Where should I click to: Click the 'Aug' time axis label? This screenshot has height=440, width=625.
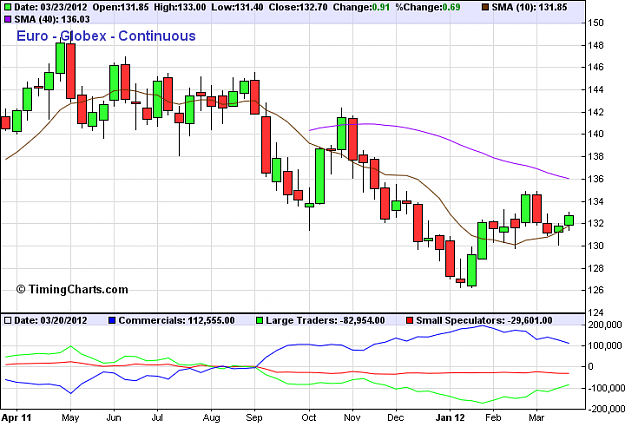[211, 418]
